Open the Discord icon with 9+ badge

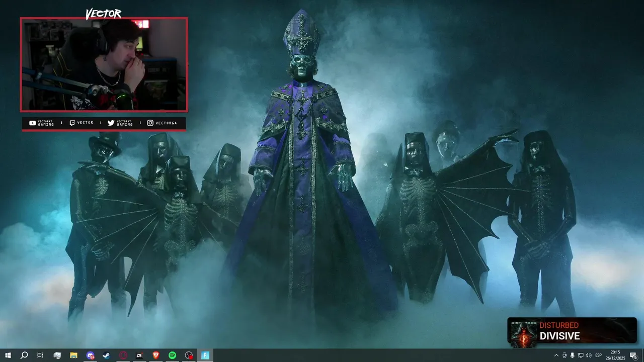pyautogui.click(x=90, y=355)
